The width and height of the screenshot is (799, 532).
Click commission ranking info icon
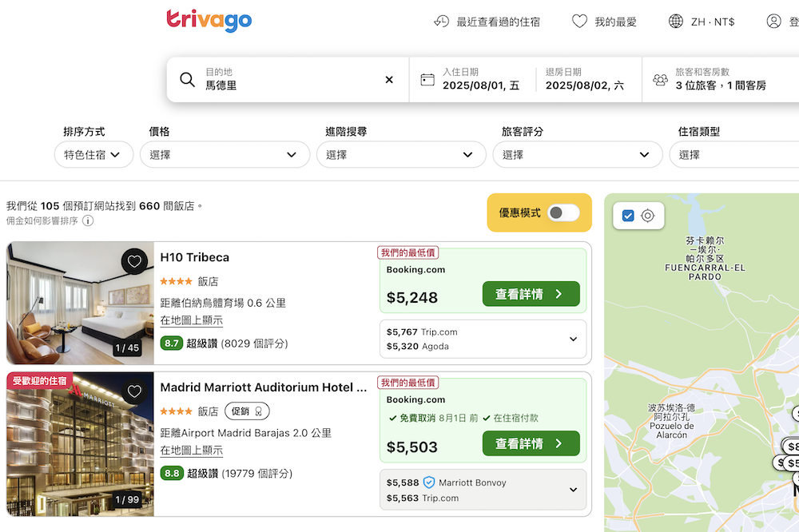(x=88, y=221)
